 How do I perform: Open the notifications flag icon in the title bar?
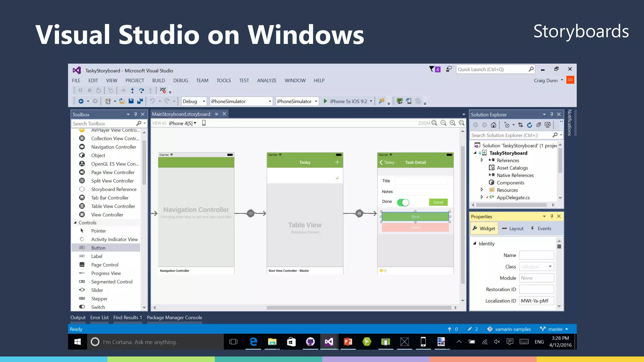[x=432, y=69]
